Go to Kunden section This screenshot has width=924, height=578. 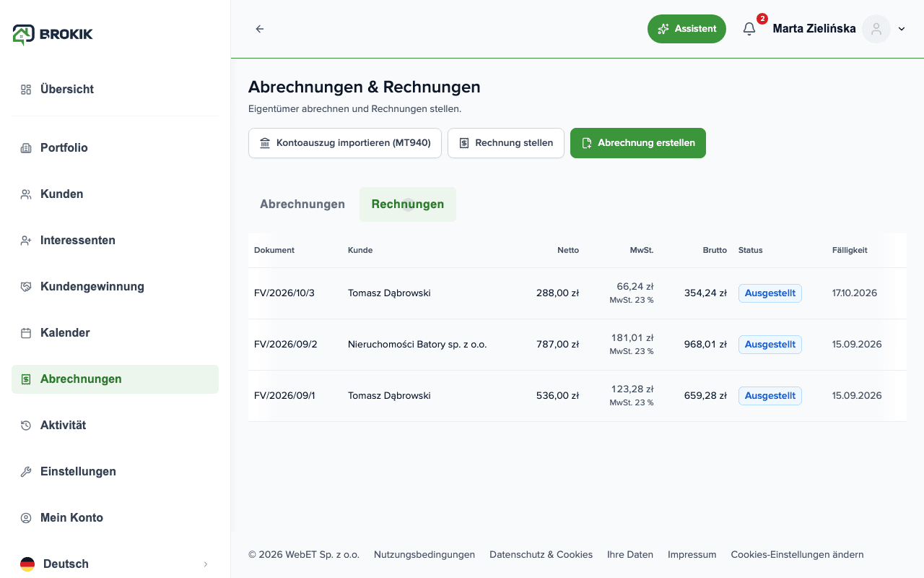[x=115, y=194]
